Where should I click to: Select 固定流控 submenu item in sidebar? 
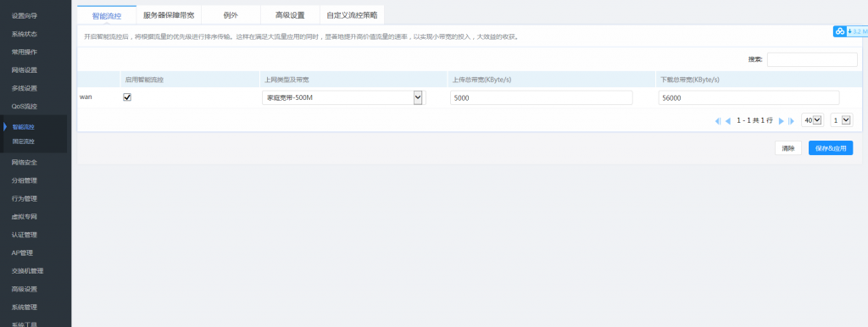point(23,141)
